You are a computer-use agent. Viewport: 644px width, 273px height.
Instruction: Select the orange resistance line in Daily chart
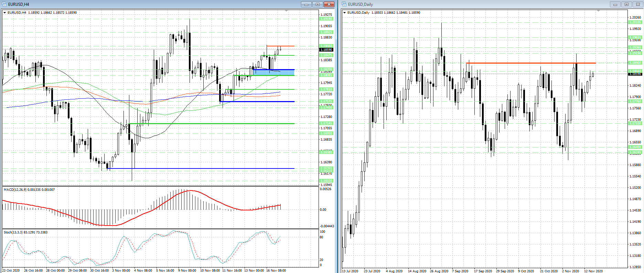pyautogui.click(x=531, y=63)
